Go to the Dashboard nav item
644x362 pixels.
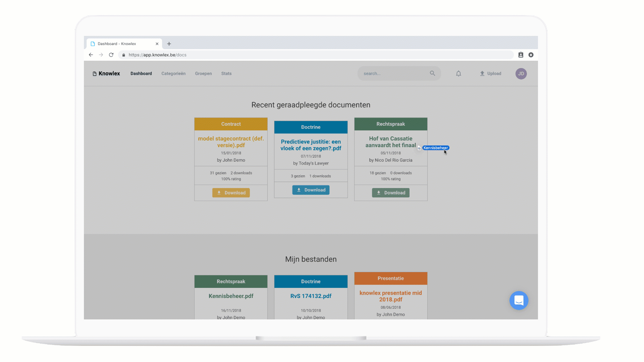click(141, 73)
